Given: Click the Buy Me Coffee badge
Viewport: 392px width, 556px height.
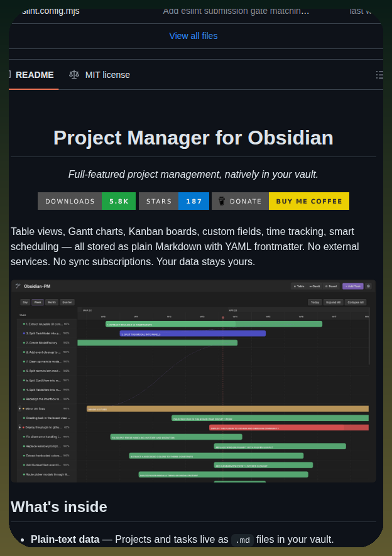Looking at the screenshot, I should pos(308,201).
